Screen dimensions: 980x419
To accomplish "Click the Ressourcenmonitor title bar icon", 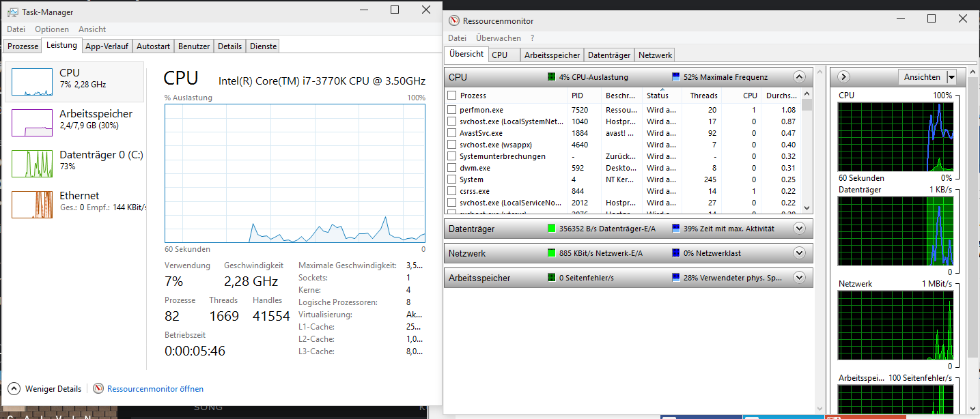I will (x=453, y=21).
